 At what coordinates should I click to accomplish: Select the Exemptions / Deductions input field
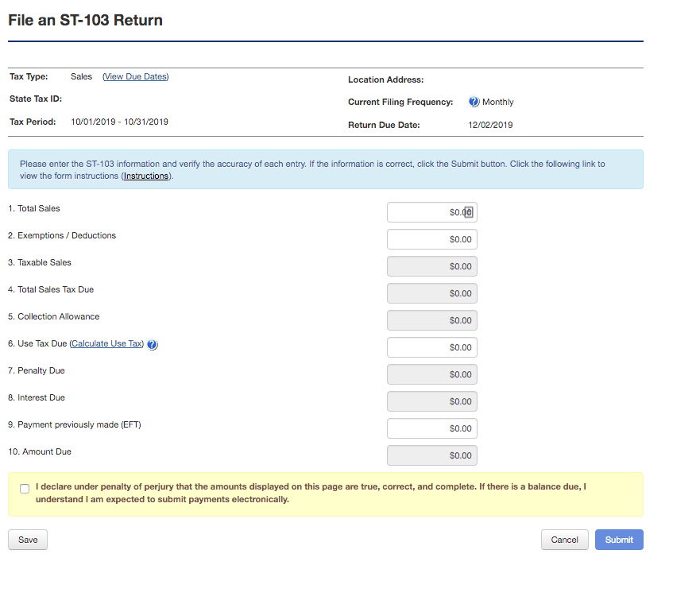[x=432, y=239]
